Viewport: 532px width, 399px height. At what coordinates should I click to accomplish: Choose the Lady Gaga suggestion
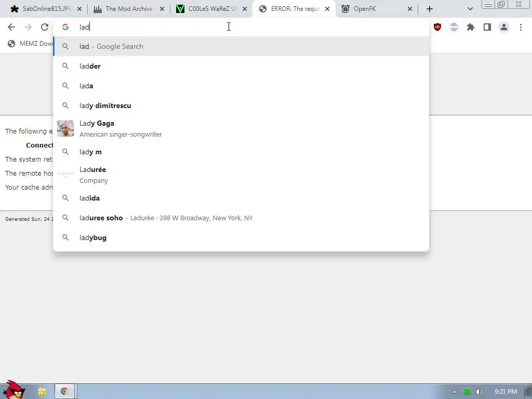point(241,129)
